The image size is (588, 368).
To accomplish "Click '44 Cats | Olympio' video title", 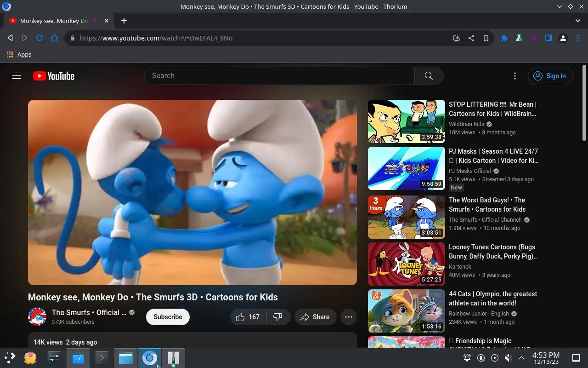I will point(493,299).
